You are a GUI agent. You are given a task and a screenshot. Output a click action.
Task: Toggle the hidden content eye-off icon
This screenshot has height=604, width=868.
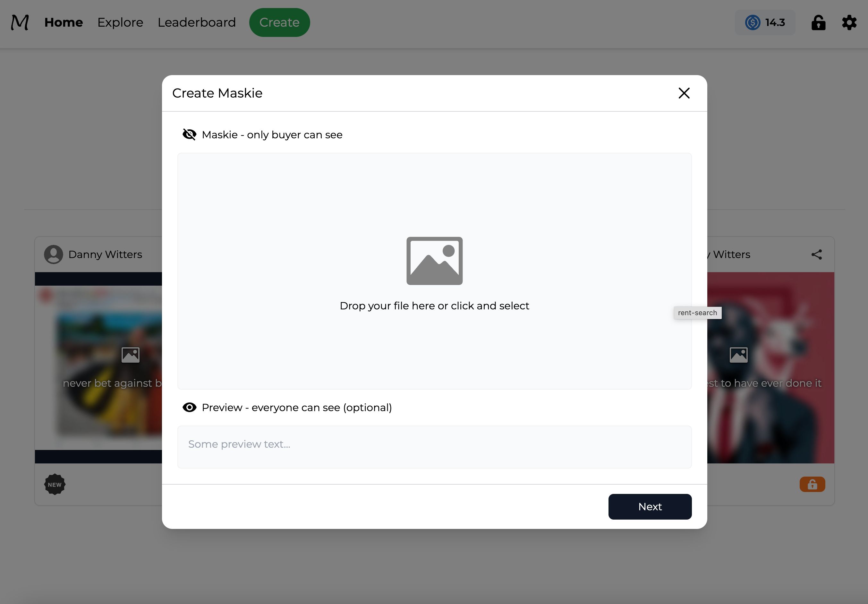tap(190, 135)
